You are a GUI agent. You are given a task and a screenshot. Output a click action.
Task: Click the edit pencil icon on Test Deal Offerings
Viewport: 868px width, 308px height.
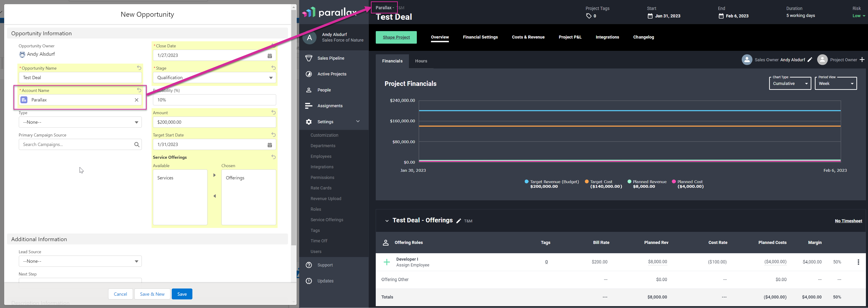pyautogui.click(x=458, y=220)
